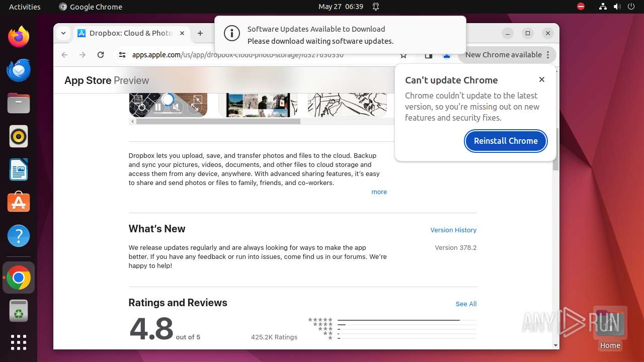Bookmark this page with the star
Image resolution: width=644 pixels, height=362 pixels.
click(404, 55)
